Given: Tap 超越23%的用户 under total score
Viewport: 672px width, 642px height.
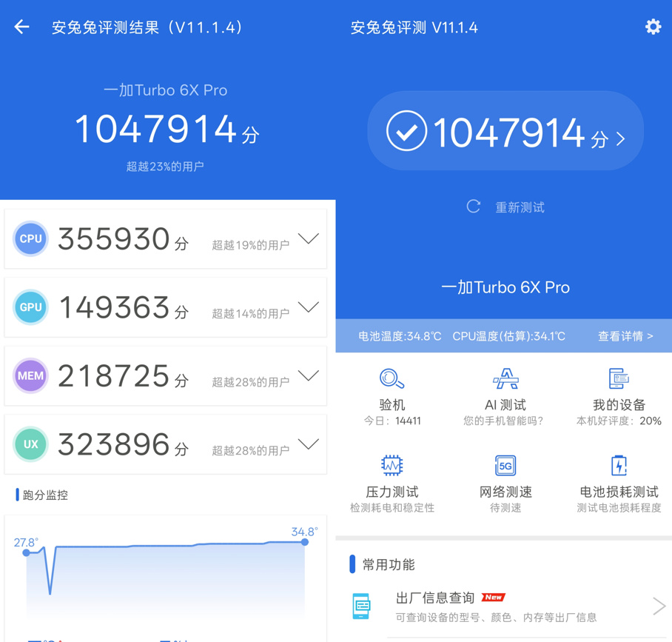Looking at the screenshot, I should click(165, 167).
